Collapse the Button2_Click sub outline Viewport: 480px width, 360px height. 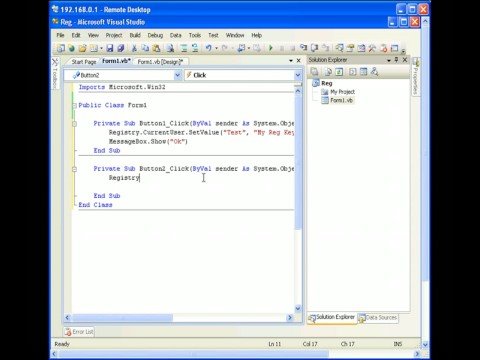coord(74,169)
